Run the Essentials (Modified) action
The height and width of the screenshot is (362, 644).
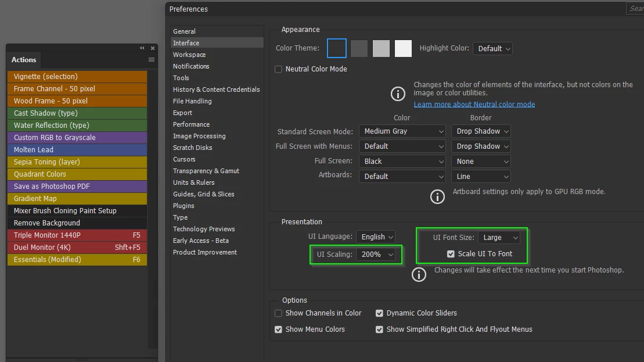pyautogui.click(x=77, y=260)
